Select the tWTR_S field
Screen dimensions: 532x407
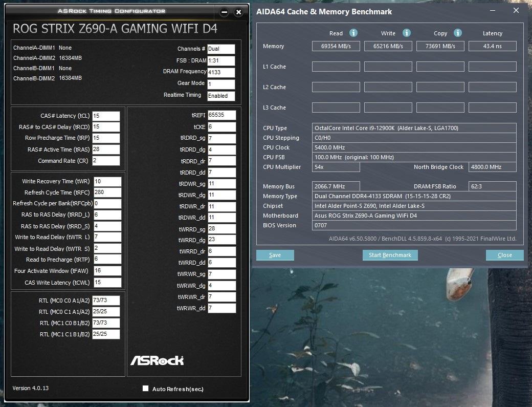coord(107,248)
